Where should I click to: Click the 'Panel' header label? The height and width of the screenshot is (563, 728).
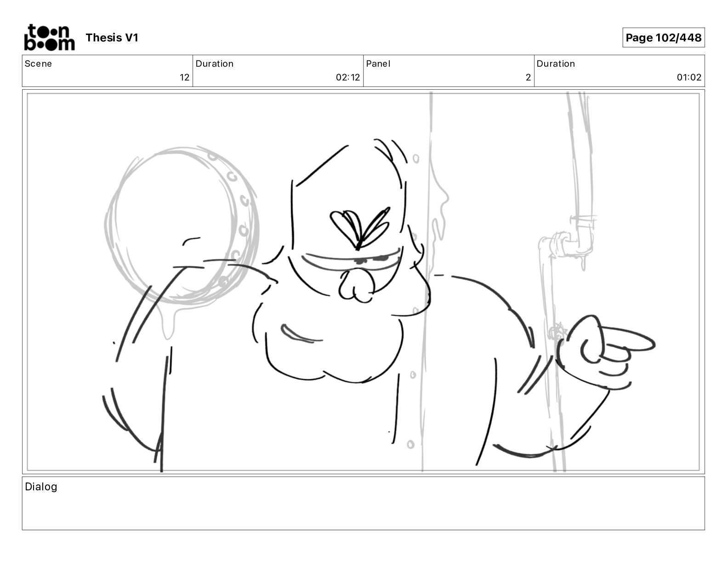(x=378, y=64)
